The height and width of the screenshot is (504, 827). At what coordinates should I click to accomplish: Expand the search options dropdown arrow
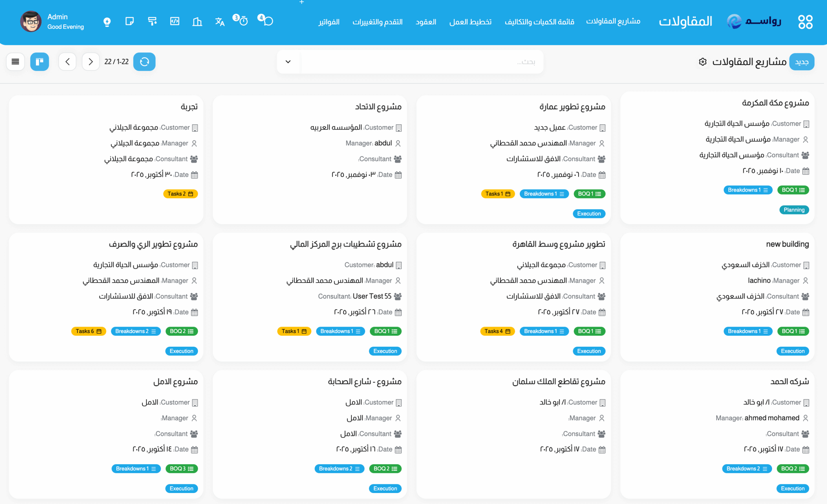coord(288,61)
